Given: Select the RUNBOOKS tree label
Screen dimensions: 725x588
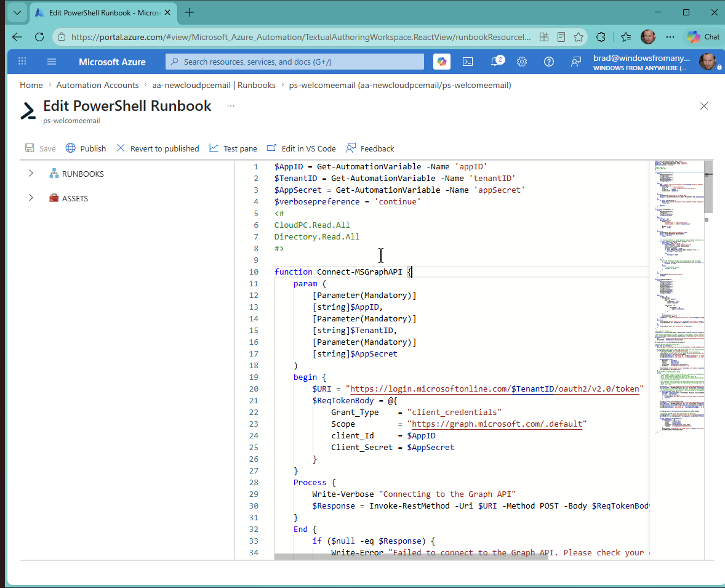Looking at the screenshot, I should [x=82, y=174].
